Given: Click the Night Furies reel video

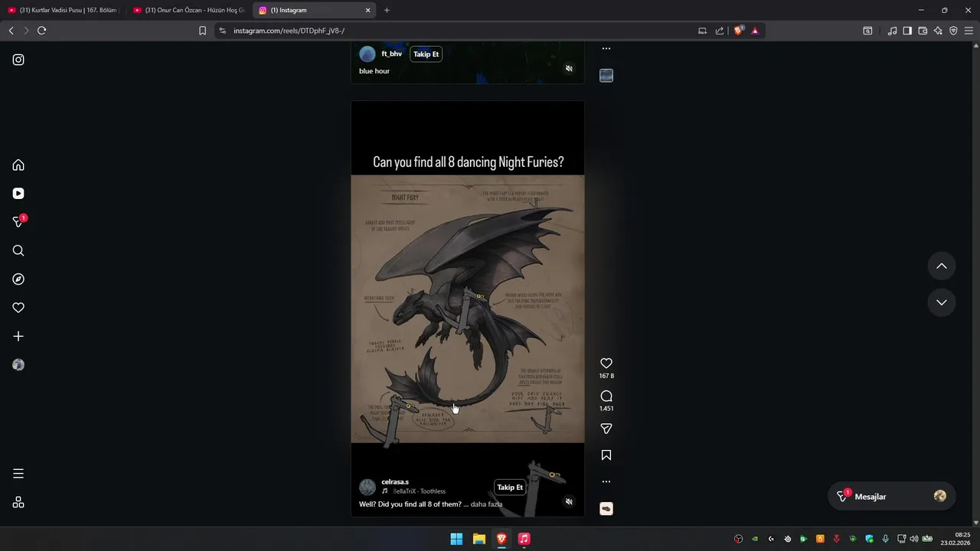Looking at the screenshot, I should [468, 308].
